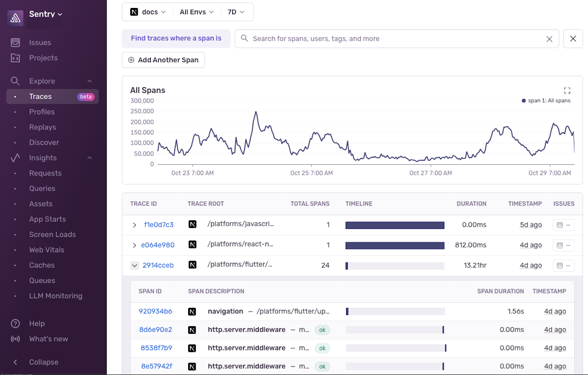588x375 pixels.
Task: Open Issues from the sidebar
Action: pyautogui.click(x=40, y=42)
